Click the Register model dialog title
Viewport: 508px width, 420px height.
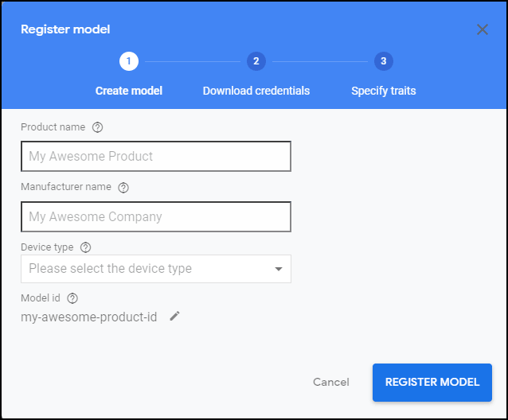65,29
